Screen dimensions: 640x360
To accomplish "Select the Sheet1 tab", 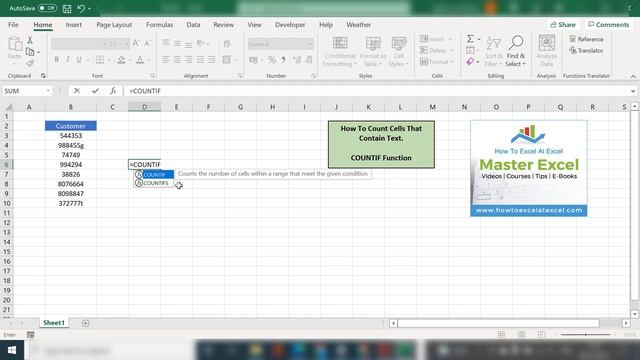I will (x=54, y=323).
